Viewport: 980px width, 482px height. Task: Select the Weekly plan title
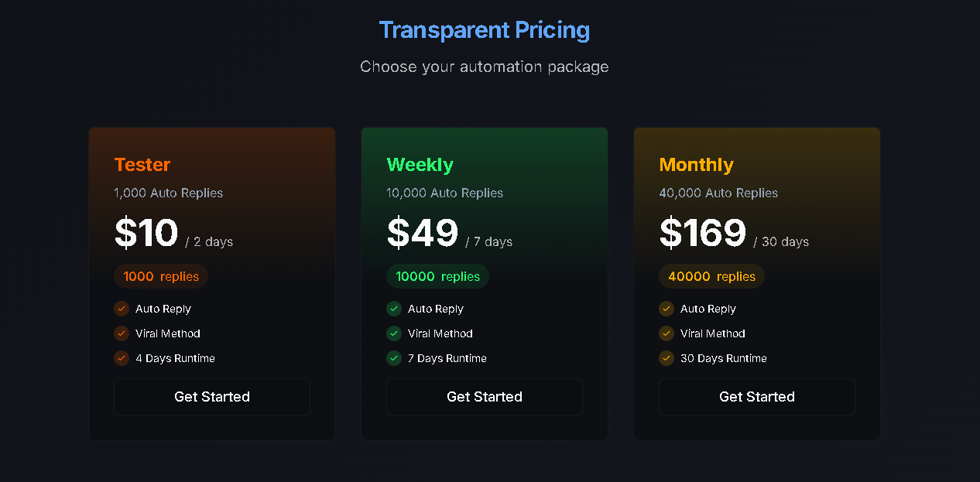tap(420, 165)
